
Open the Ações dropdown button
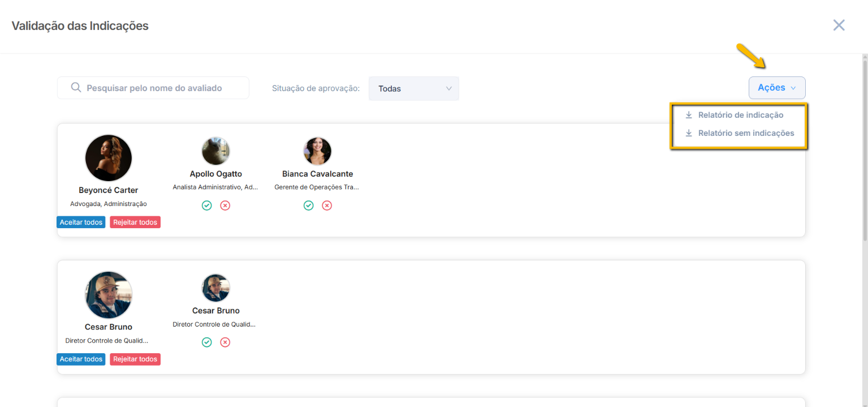coord(776,88)
